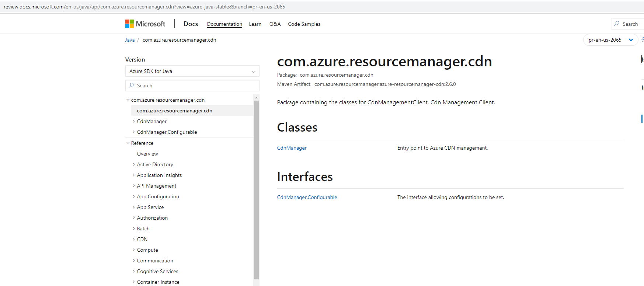Expand the App Service tree item
This screenshot has width=644, height=286.
click(133, 207)
